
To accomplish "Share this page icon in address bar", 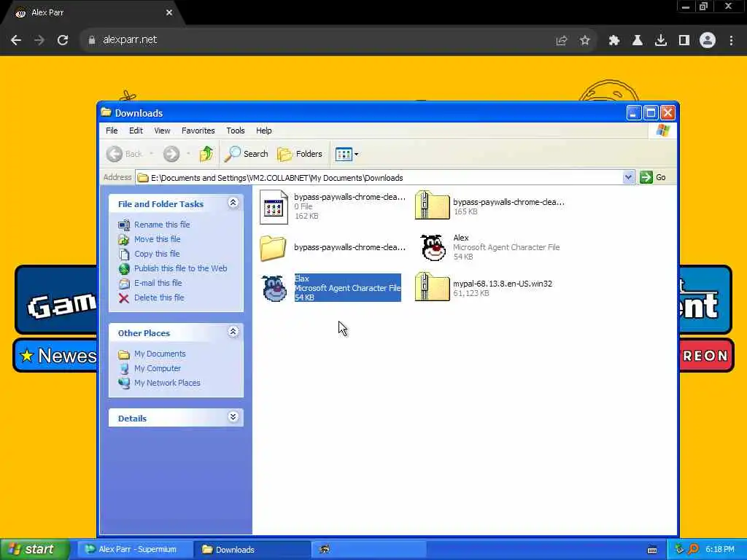I will pos(561,41).
